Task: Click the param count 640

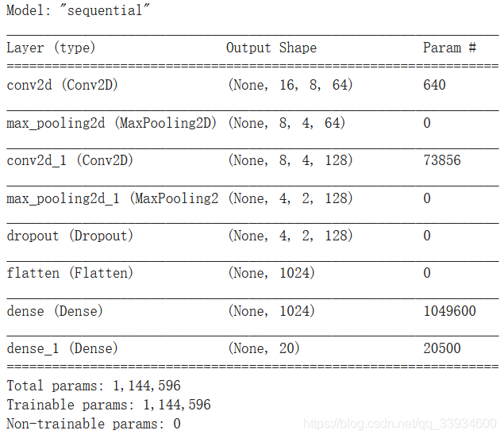Action: (x=434, y=85)
